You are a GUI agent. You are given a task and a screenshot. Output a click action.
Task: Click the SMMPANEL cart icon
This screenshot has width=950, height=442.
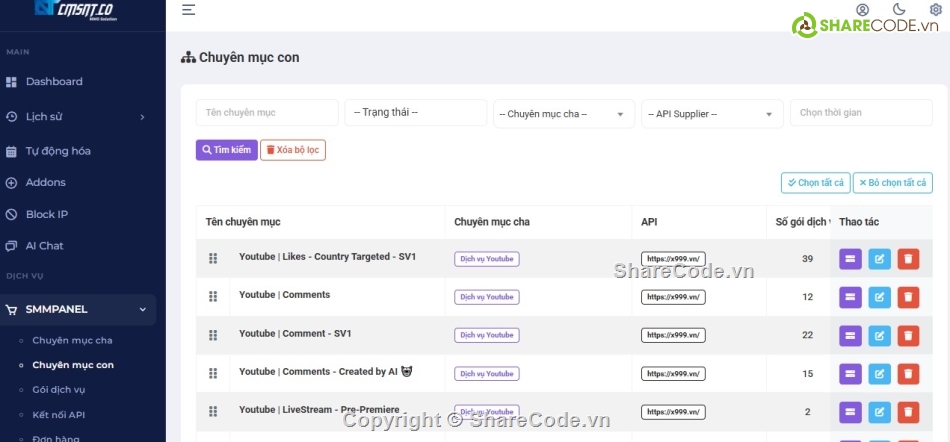coord(11,310)
